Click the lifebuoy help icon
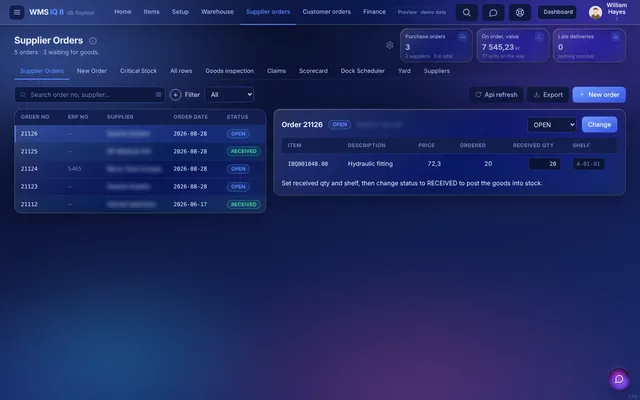Viewport: 640px width, 400px height. point(520,13)
